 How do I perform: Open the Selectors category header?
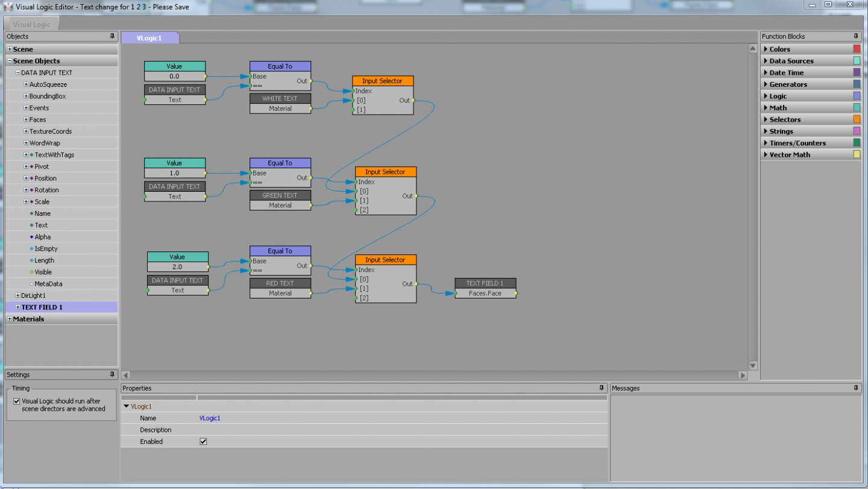point(811,119)
